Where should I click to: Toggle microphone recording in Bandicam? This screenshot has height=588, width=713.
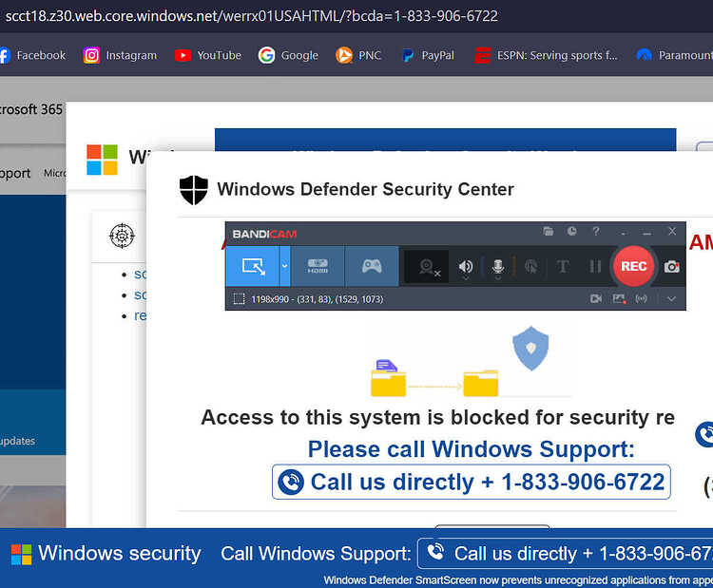[498, 267]
